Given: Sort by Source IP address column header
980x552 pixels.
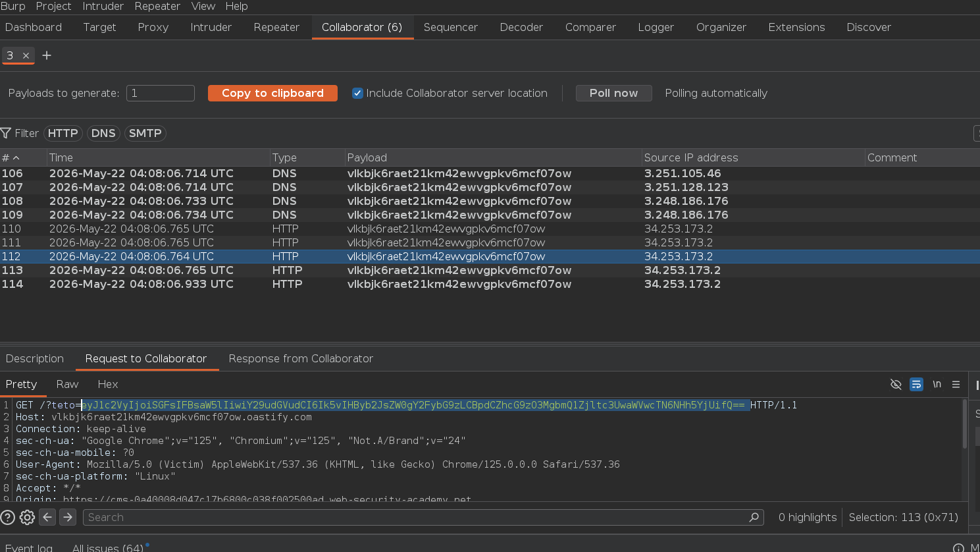Looking at the screenshot, I should click(x=754, y=158).
